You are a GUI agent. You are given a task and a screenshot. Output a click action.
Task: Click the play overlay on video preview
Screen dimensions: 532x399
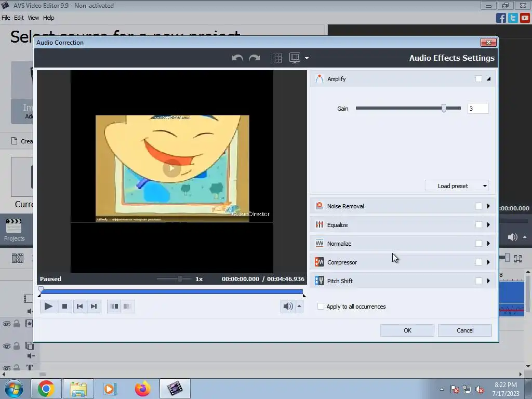171,168
